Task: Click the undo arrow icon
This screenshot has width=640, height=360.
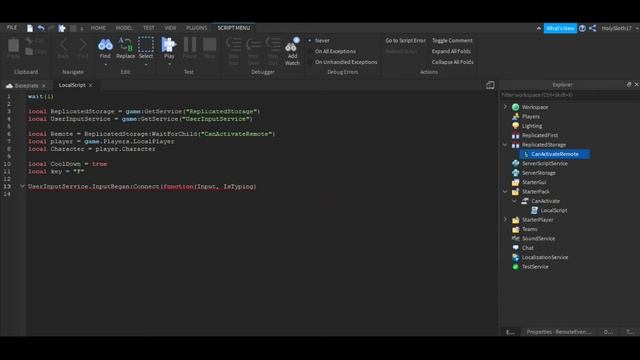Action: [x=41, y=28]
